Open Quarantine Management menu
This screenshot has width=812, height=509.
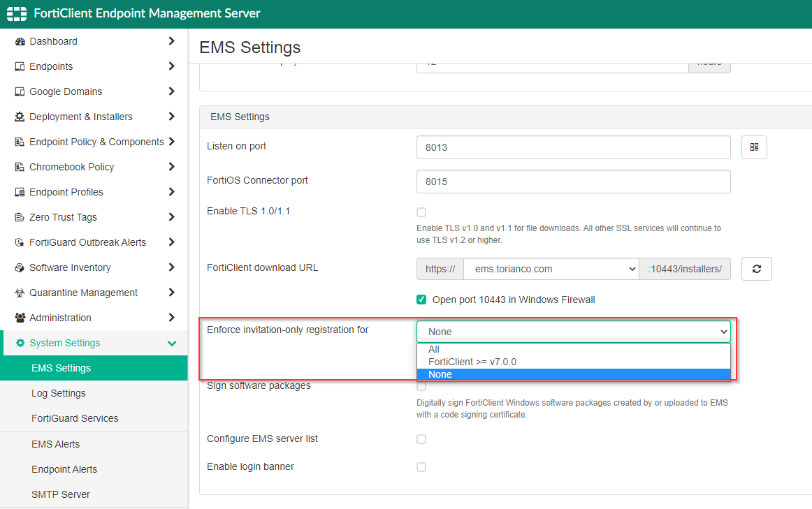[94, 293]
